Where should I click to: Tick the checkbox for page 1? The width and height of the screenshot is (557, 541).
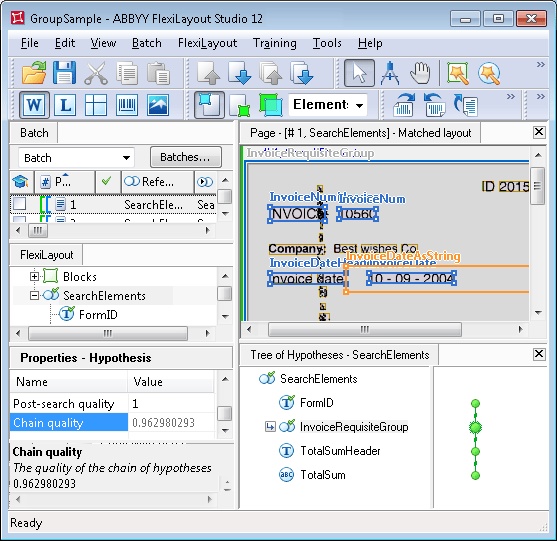tap(19, 204)
